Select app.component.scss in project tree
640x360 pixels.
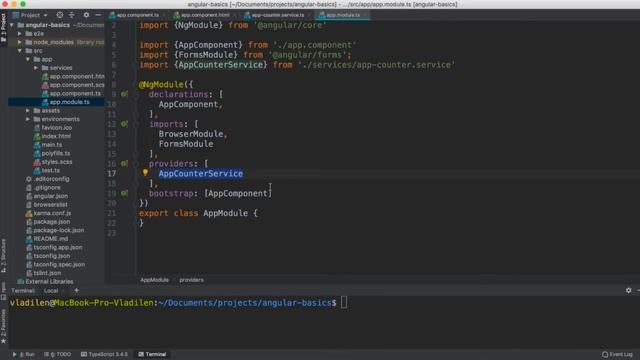pyautogui.click(x=73, y=85)
